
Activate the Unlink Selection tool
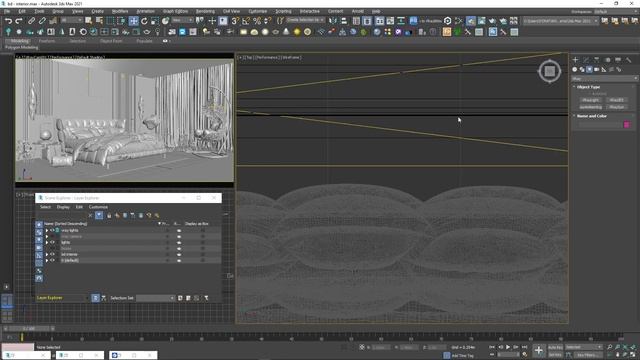coord(42,21)
